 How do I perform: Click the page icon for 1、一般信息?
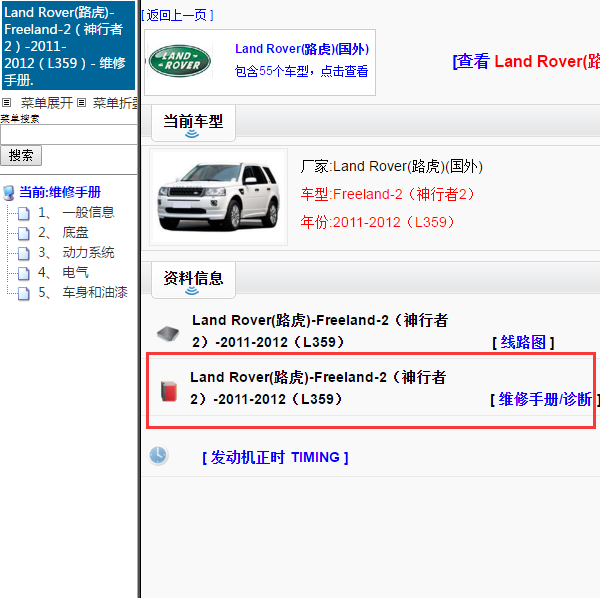[23, 213]
